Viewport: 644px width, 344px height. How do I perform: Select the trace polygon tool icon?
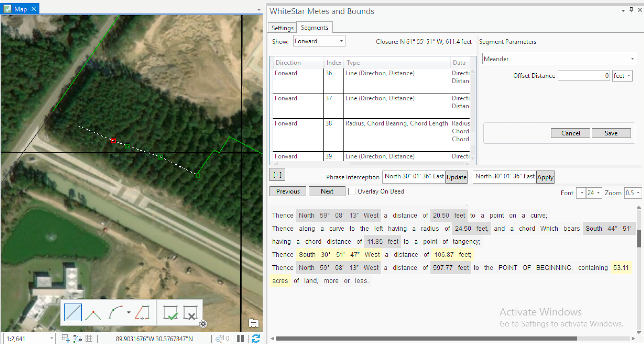tap(142, 312)
